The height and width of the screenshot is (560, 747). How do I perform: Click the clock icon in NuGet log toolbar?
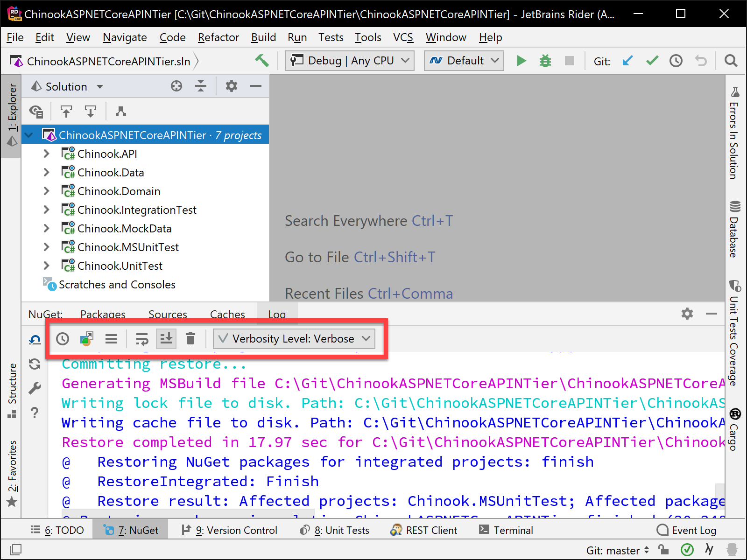[63, 339]
